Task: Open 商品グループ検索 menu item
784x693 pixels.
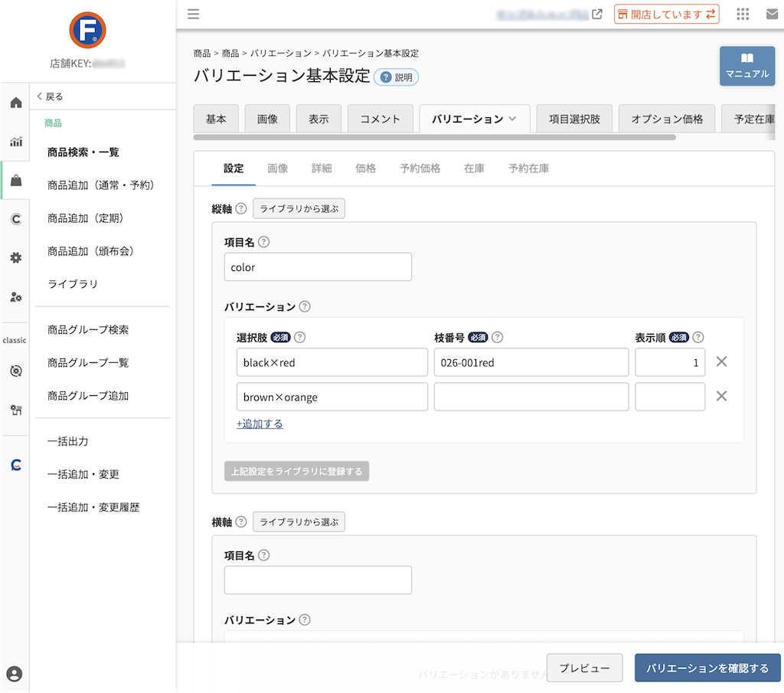Action: pos(88,329)
